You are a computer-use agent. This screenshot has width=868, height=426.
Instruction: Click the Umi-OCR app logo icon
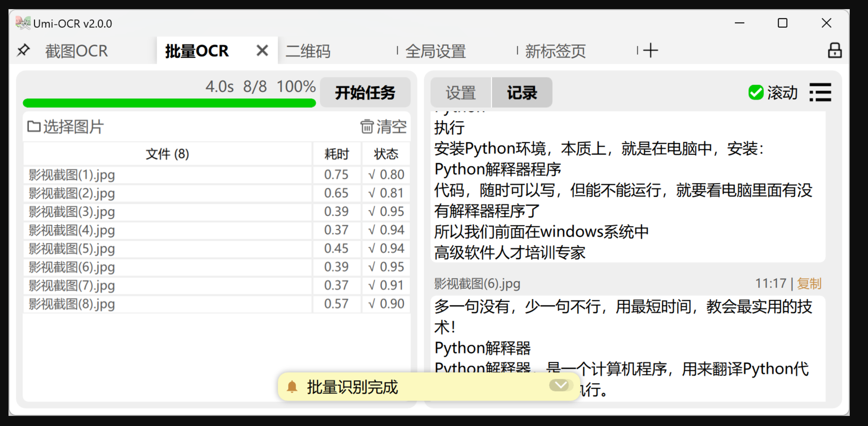pos(23,23)
